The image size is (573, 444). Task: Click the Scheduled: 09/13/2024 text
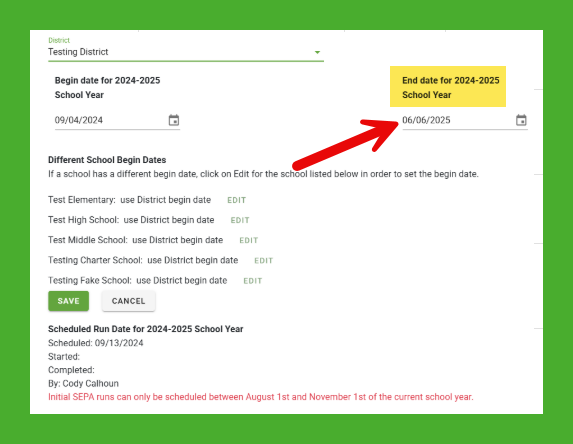point(96,343)
